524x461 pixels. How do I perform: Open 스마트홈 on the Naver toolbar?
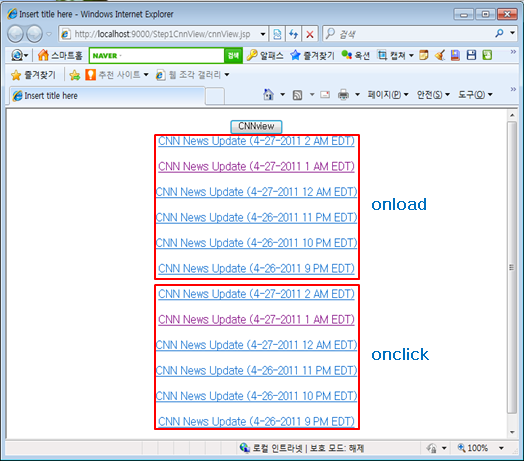pos(60,55)
